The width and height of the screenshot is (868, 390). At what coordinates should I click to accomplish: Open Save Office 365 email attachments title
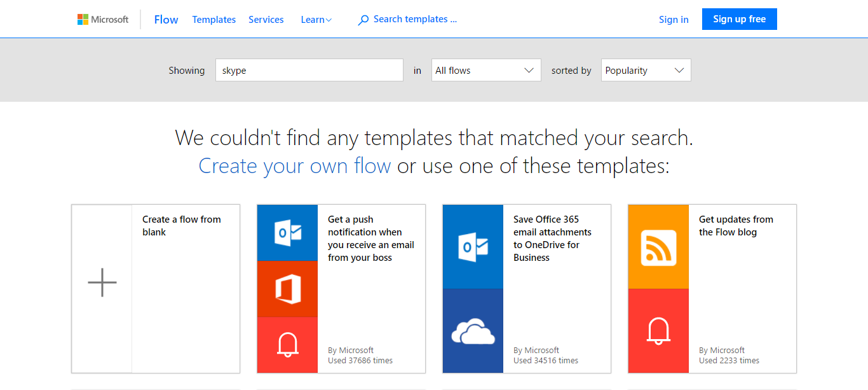point(553,239)
